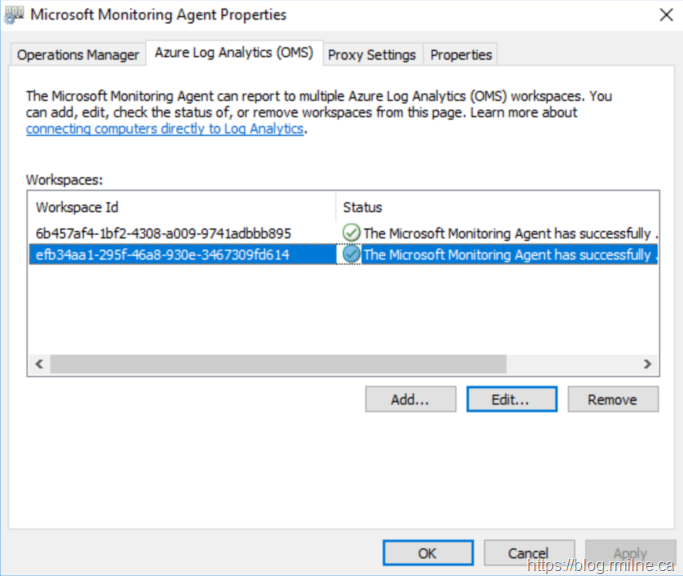Click the horizontal scrollbar thumb

(x=278, y=365)
